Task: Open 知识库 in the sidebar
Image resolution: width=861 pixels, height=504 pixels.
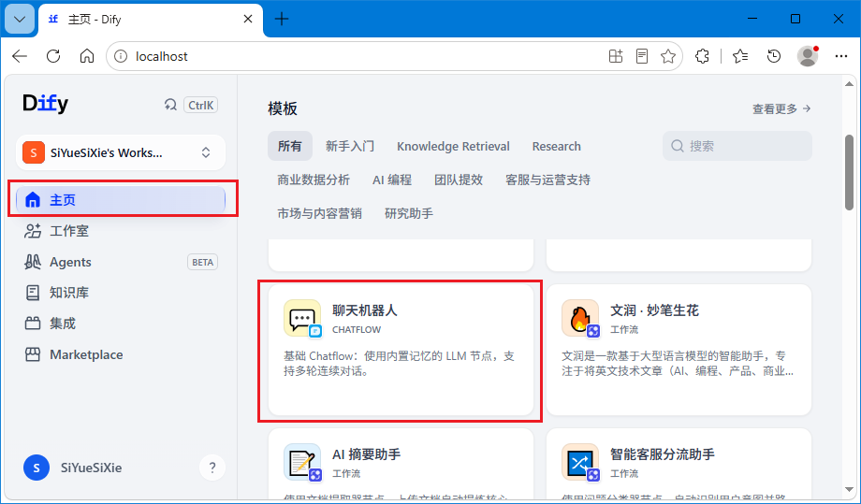Action: coord(121,293)
